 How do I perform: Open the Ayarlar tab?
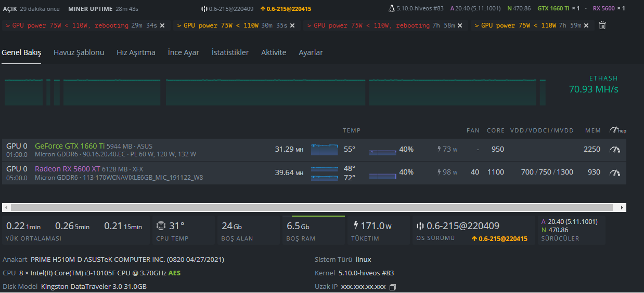click(311, 52)
